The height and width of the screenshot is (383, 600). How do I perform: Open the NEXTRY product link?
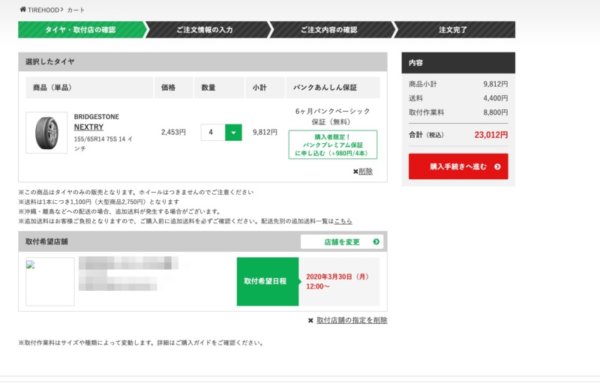coord(89,127)
